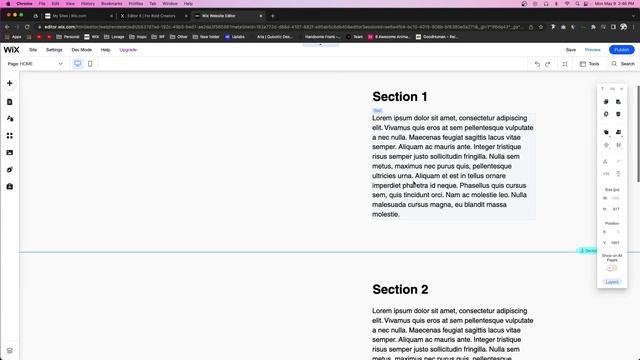Save the site
Screen dimensions: 640x360
click(x=571, y=50)
